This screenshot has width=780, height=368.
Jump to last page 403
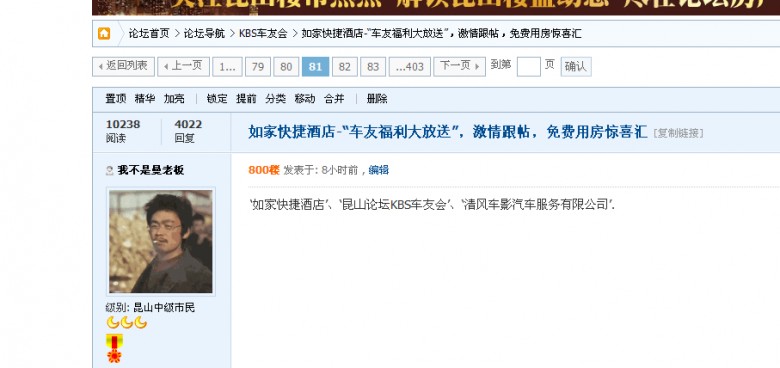[x=410, y=67]
